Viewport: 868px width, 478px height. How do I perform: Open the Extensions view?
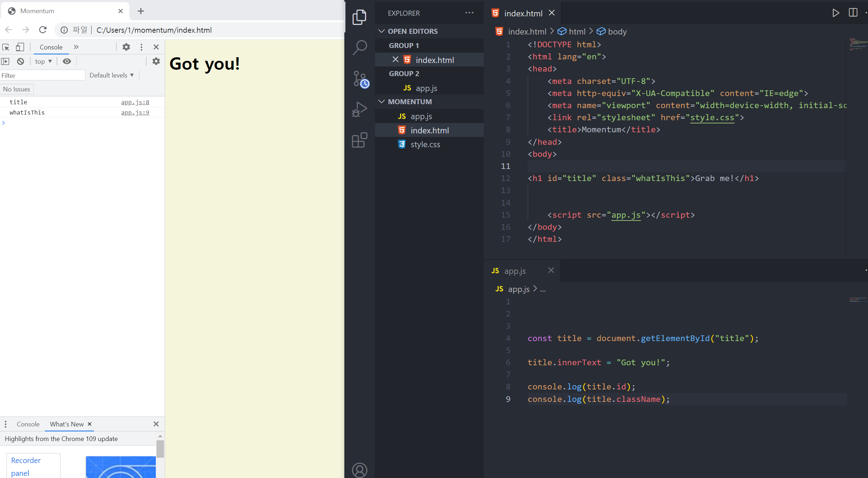[x=360, y=140]
